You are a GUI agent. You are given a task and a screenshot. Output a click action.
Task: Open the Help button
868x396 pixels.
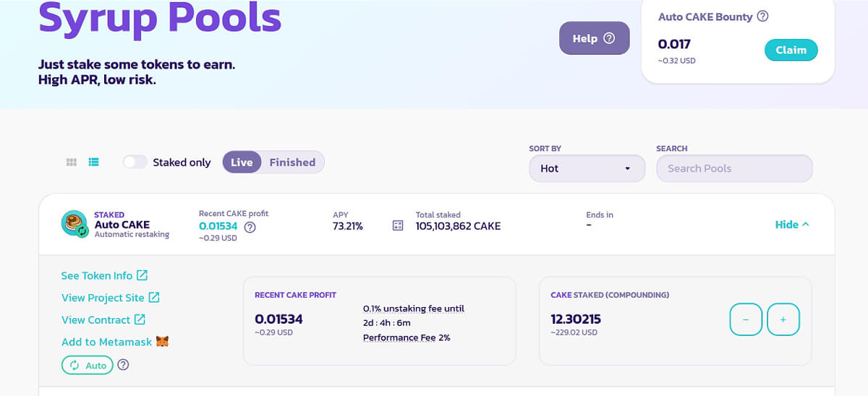[594, 38]
